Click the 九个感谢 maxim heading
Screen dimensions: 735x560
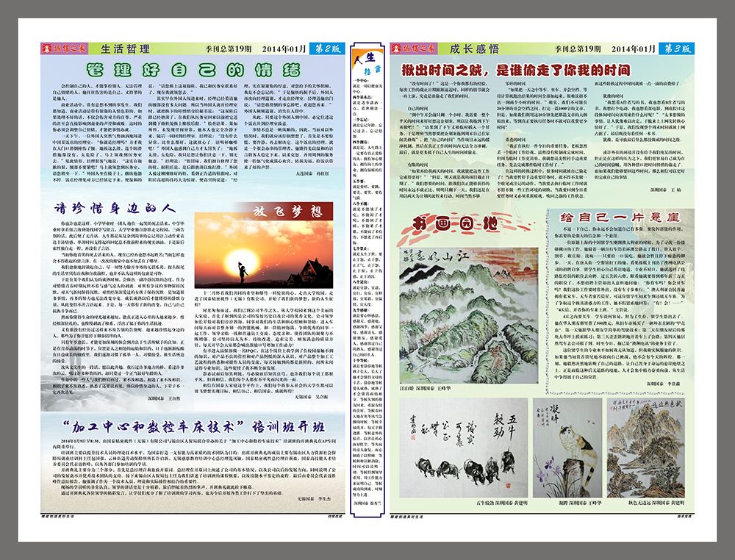[x=360, y=309]
